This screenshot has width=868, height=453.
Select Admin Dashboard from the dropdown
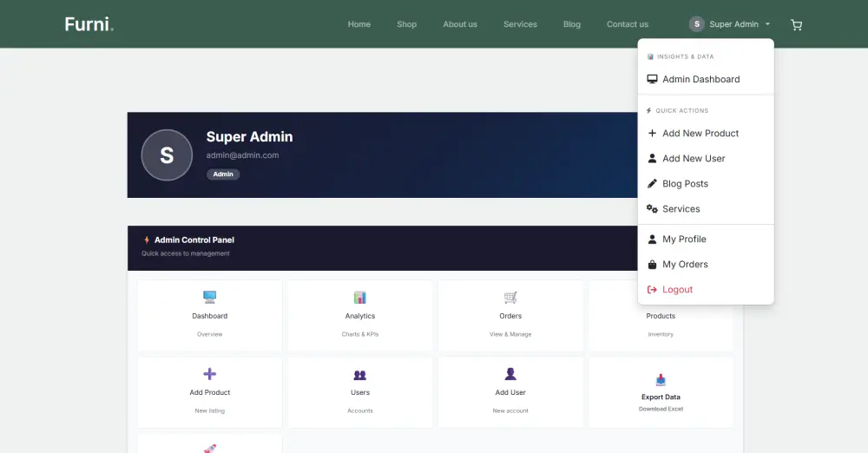[x=706, y=79]
